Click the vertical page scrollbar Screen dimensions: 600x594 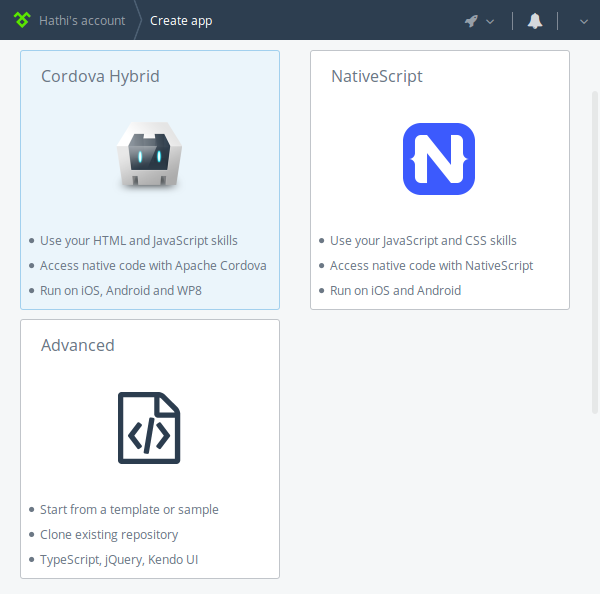[595, 252]
